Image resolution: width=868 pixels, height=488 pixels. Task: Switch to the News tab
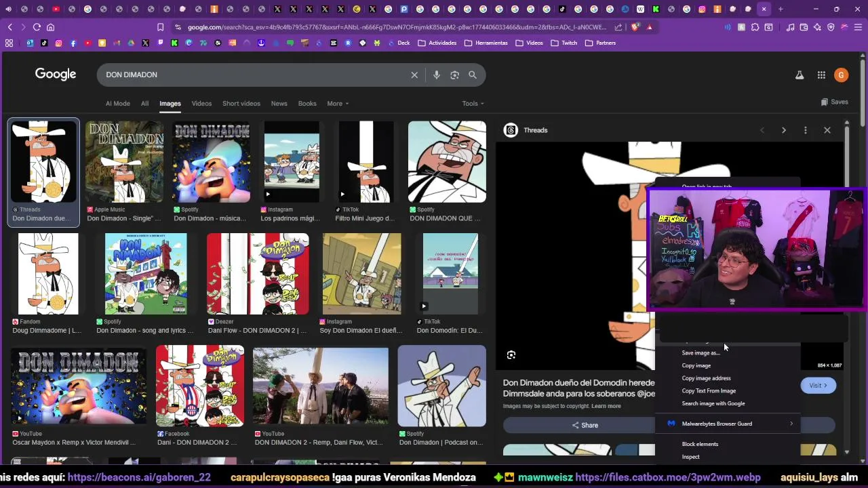click(279, 104)
